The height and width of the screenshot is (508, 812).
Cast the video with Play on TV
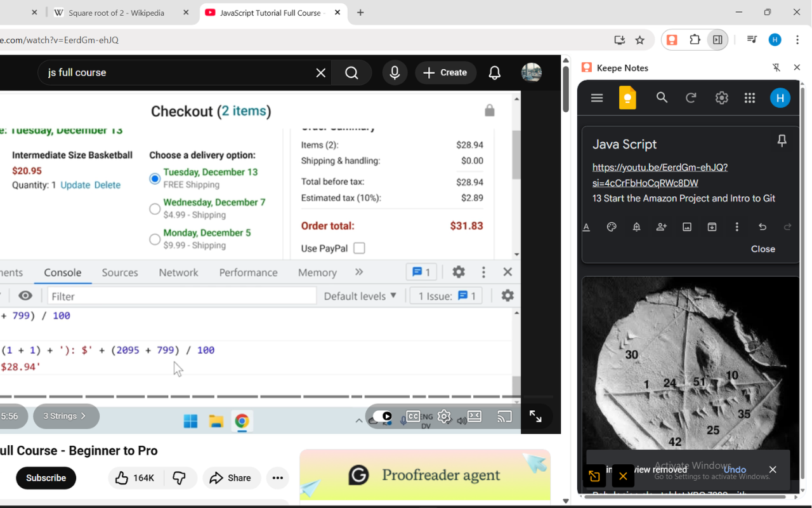coord(505,417)
